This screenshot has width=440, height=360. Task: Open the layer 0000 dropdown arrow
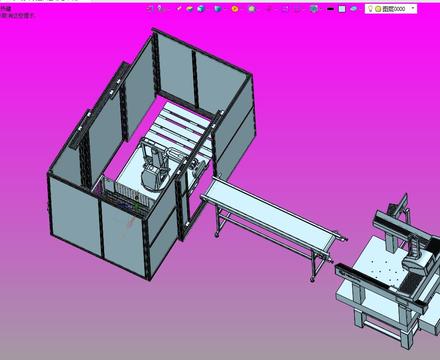(x=413, y=9)
